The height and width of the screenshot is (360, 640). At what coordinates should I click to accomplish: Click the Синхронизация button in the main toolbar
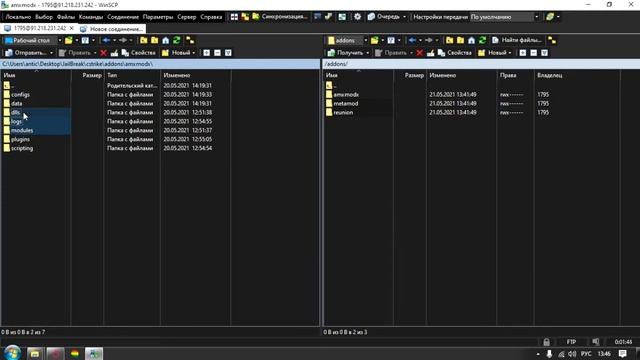pos(280,17)
